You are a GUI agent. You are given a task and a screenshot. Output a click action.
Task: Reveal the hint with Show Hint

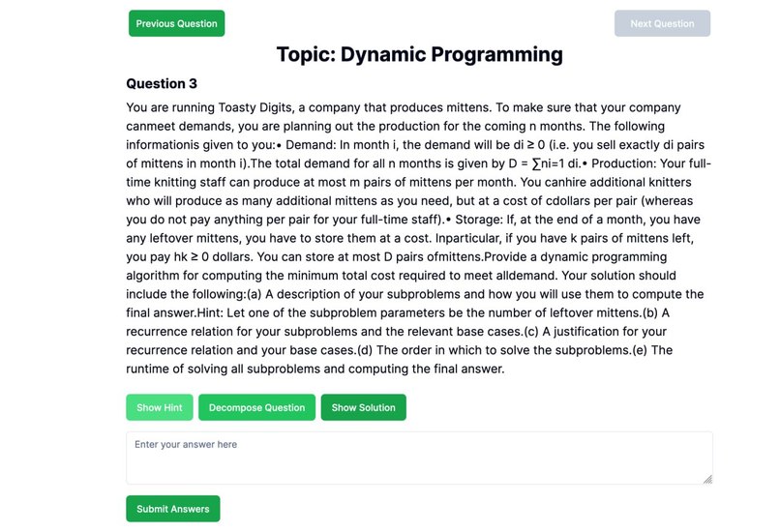pos(159,407)
